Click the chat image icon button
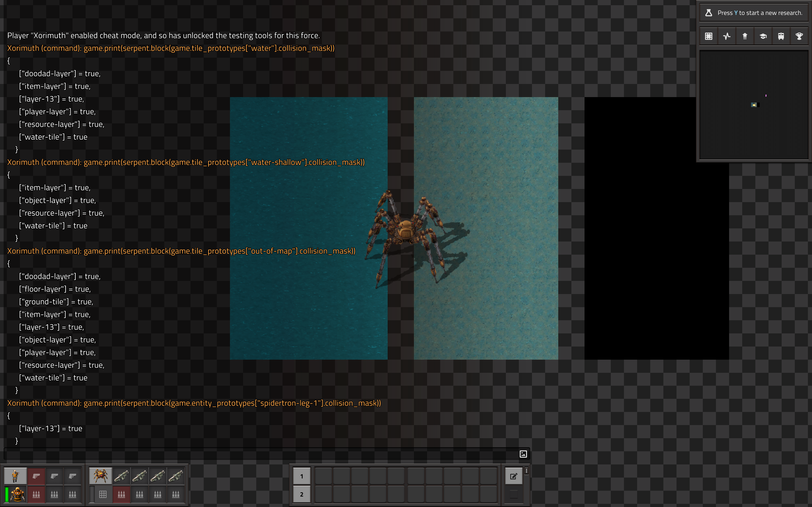This screenshot has height=507, width=812. pyautogui.click(x=523, y=454)
